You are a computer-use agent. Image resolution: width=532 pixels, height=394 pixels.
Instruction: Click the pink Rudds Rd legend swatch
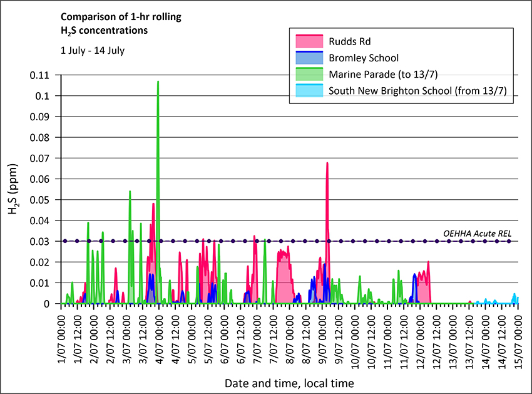click(309, 42)
